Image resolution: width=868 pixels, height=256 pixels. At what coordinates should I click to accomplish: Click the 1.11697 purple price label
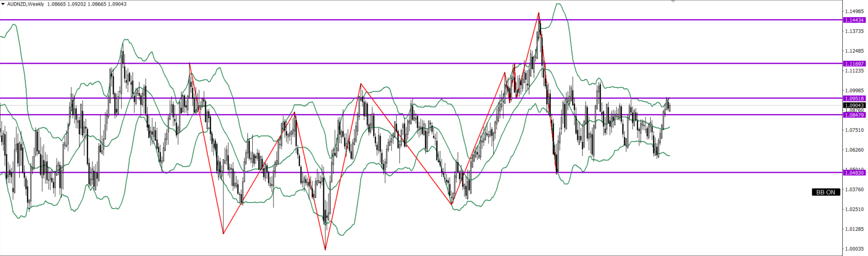click(x=854, y=64)
